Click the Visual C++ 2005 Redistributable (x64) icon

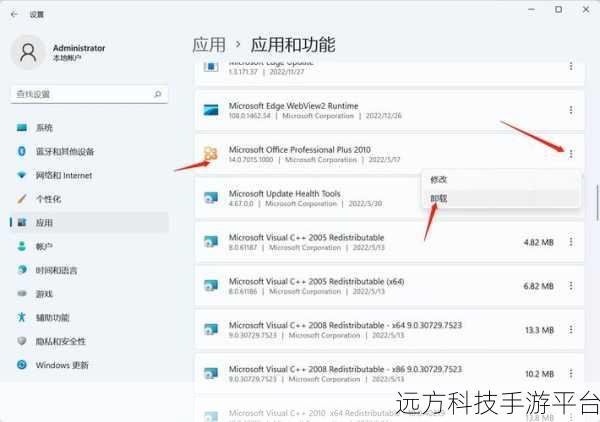click(211, 285)
